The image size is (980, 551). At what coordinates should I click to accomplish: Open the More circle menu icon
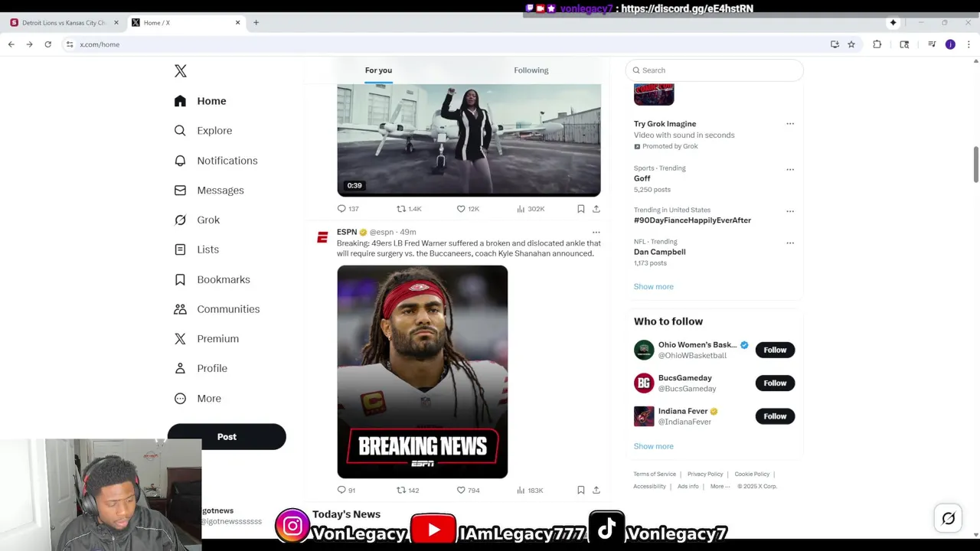point(180,398)
